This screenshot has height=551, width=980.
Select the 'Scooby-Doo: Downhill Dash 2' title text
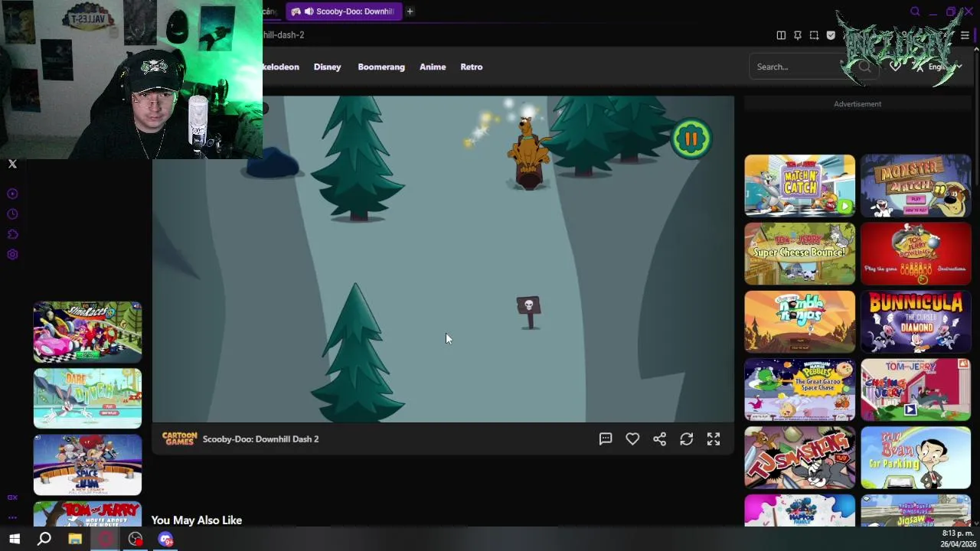click(x=260, y=439)
